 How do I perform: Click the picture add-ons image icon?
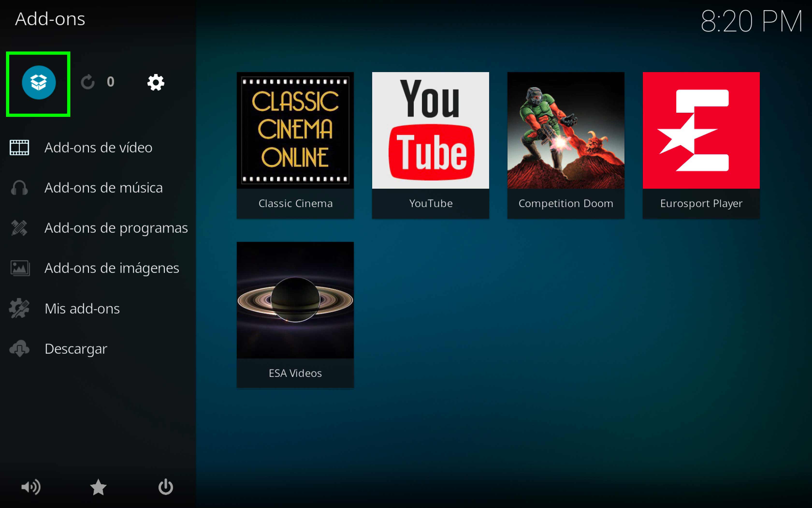(20, 268)
